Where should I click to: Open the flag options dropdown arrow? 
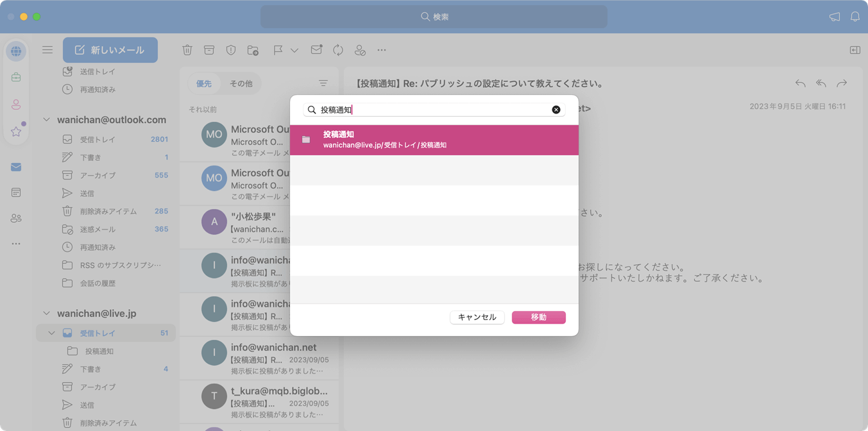pyautogui.click(x=294, y=50)
